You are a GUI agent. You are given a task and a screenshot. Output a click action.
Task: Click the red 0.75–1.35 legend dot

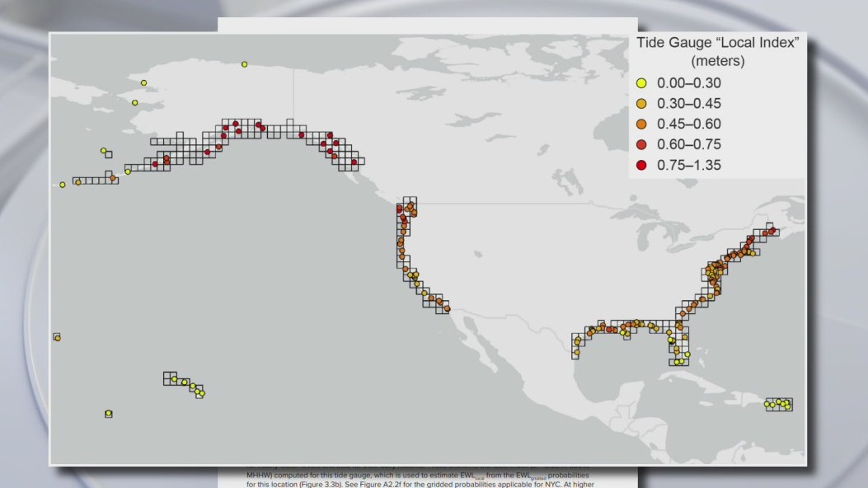(641, 166)
